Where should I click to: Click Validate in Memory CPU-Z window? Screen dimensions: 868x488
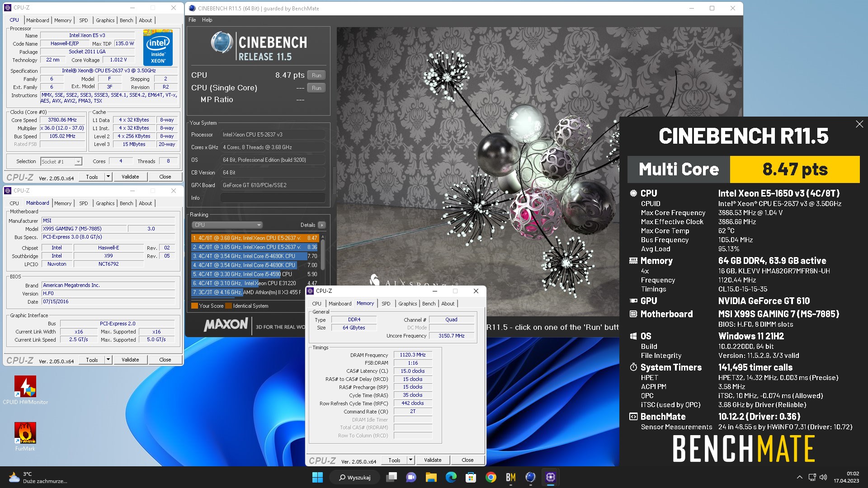click(x=433, y=460)
